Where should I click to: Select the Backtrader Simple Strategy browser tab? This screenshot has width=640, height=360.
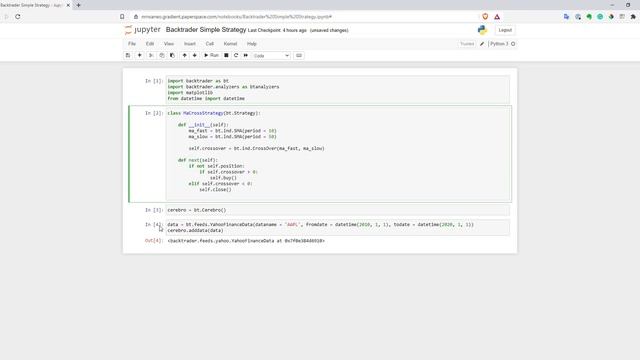[31, 5]
